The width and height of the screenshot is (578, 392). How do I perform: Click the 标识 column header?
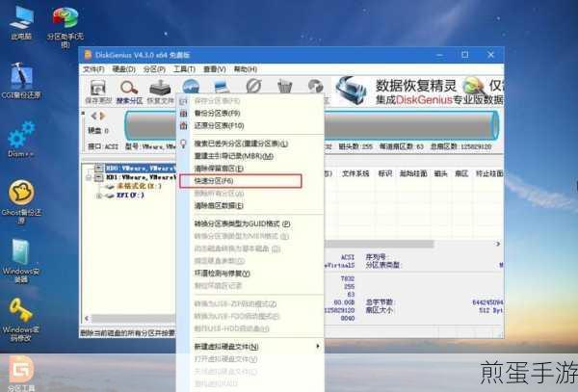click(384, 173)
